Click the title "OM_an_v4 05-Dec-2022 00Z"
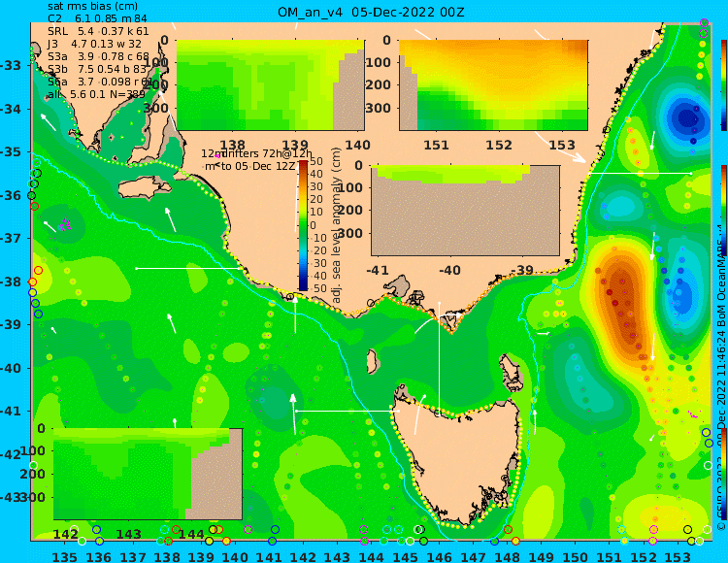The image size is (728, 563). point(371,12)
